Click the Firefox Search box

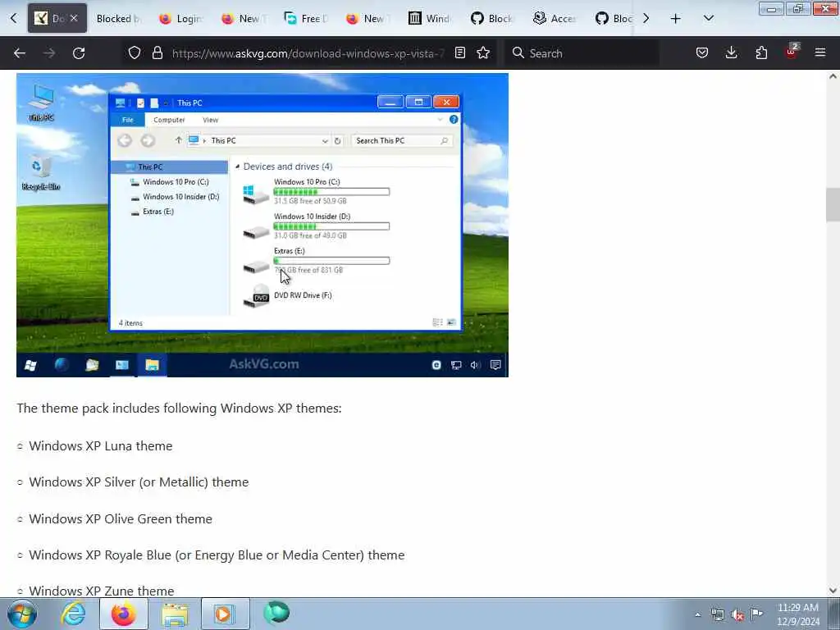coord(582,53)
